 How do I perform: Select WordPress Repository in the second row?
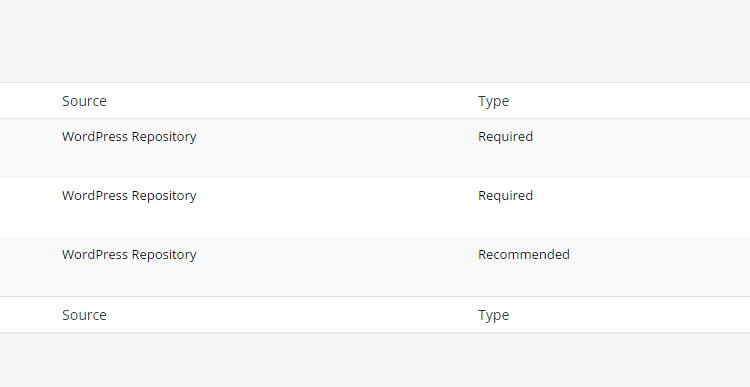point(129,196)
